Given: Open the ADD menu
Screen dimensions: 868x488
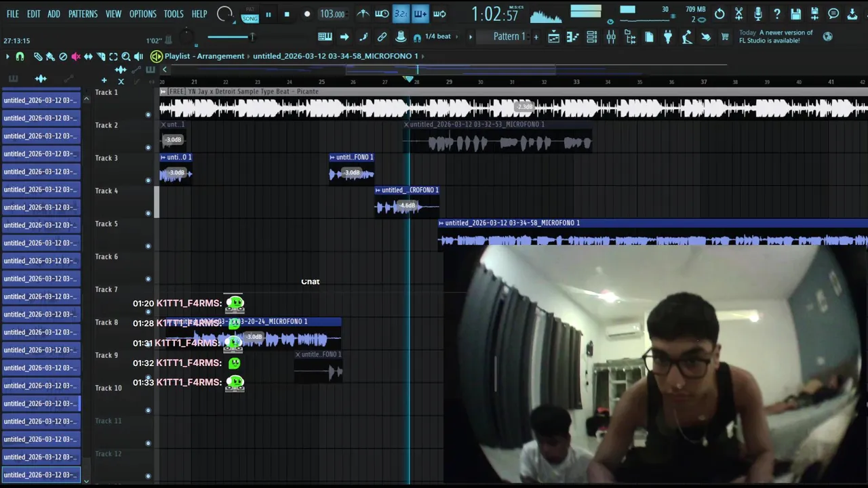Looking at the screenshot, I should 54,14.
